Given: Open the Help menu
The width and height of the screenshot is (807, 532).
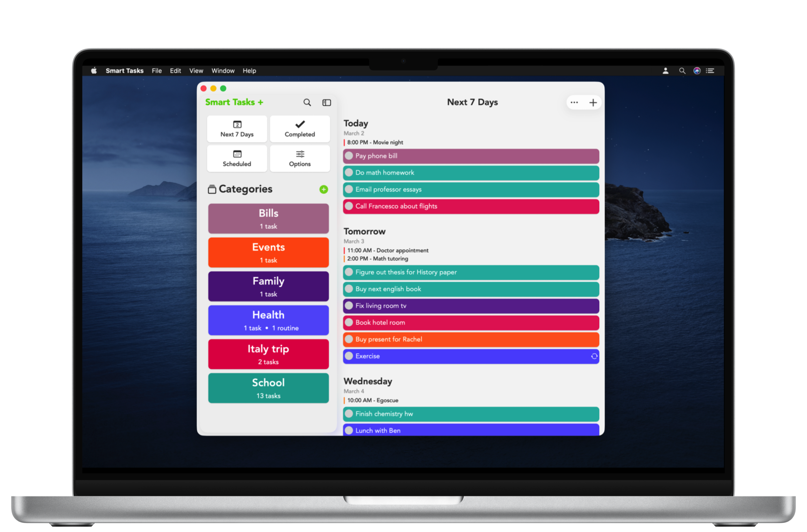Looking at the screenshot, I should pyautogui.click(x=249, y=71).
